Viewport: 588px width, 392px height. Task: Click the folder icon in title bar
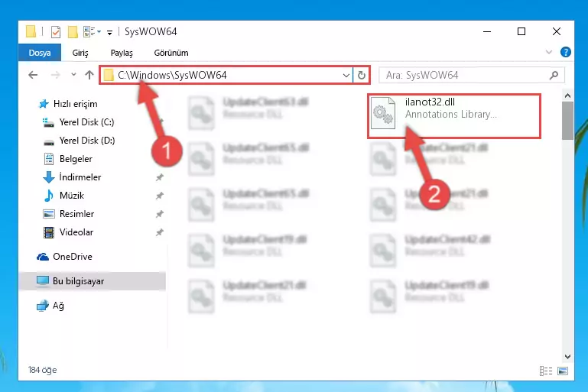point(31,31)
